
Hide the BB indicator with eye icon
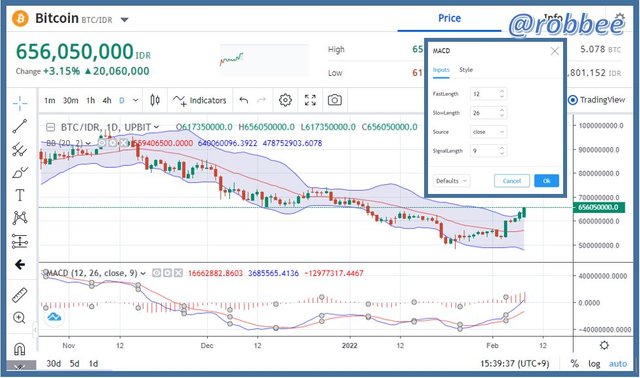102,143
